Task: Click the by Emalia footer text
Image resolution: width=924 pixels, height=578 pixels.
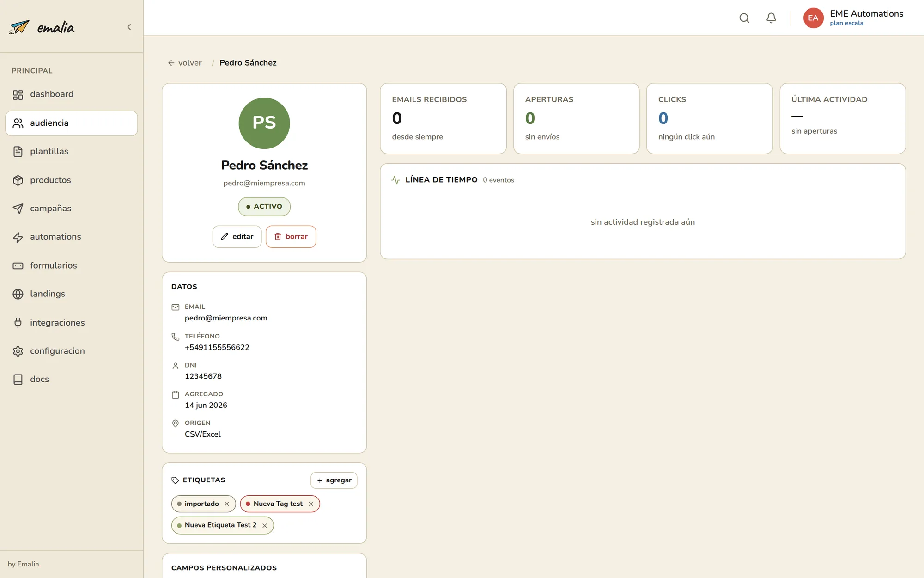Action: pyautogui.click(x=24, y=564)
